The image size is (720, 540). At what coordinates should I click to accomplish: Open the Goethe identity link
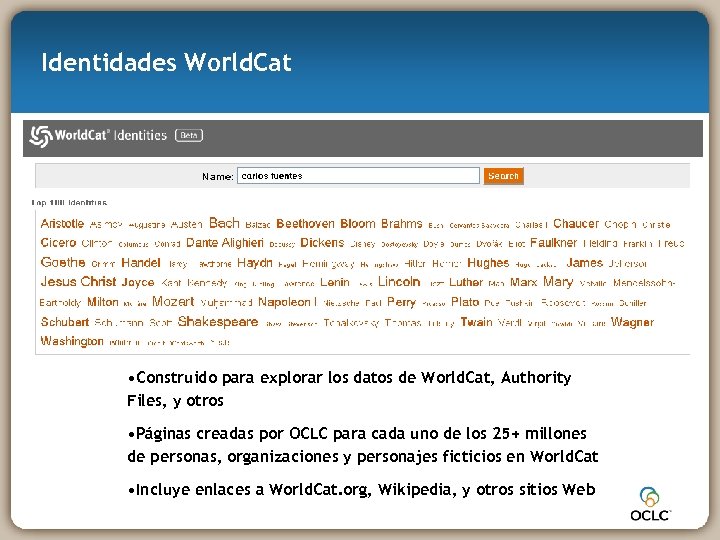[63, 262]
